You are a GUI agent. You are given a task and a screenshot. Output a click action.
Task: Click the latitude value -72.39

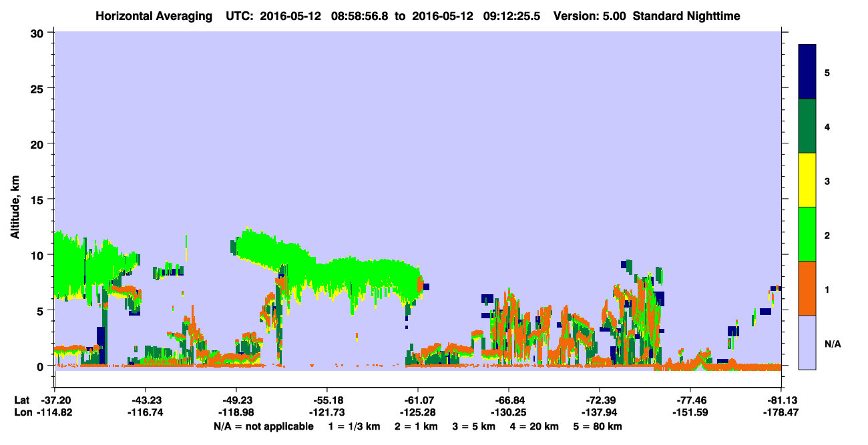click(x=600, y=400)
